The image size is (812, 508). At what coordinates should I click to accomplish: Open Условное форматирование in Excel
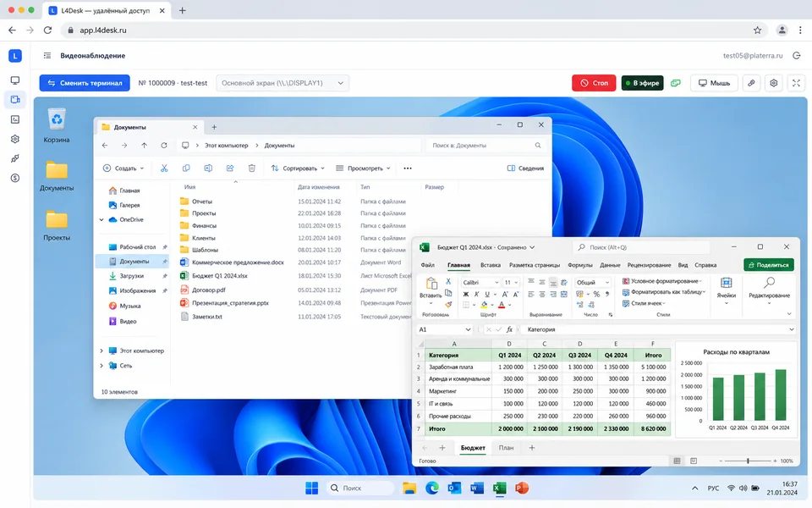pyautogui.click(x=661, y=281)
